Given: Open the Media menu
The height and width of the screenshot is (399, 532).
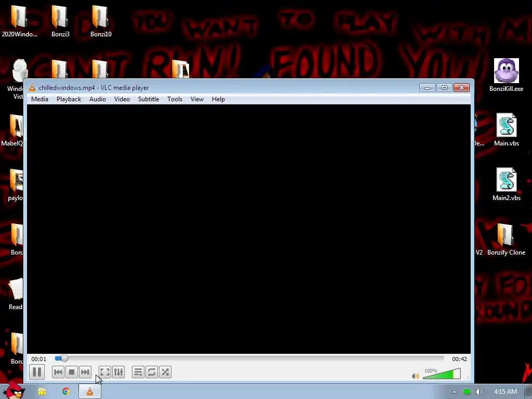Looking at the screenshot, I should coord(39,99).
